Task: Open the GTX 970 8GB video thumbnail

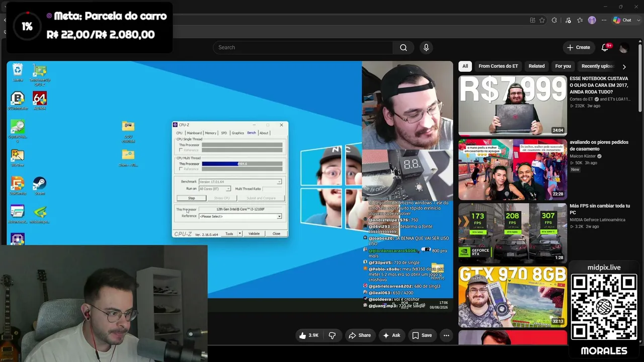Action: [x=513, y=297]
